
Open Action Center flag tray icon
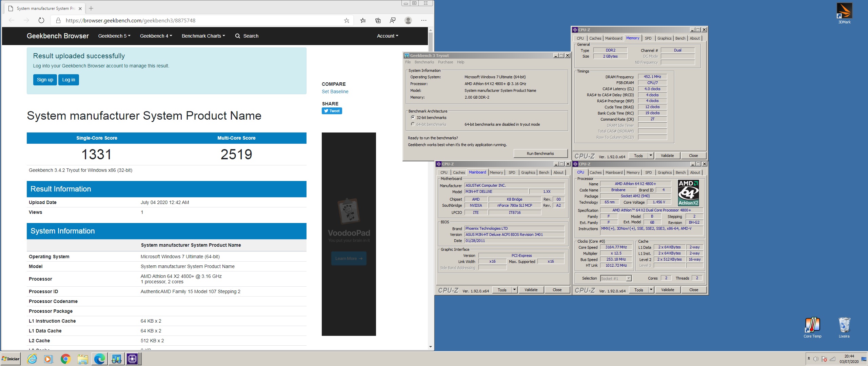[x=824, y=359]
